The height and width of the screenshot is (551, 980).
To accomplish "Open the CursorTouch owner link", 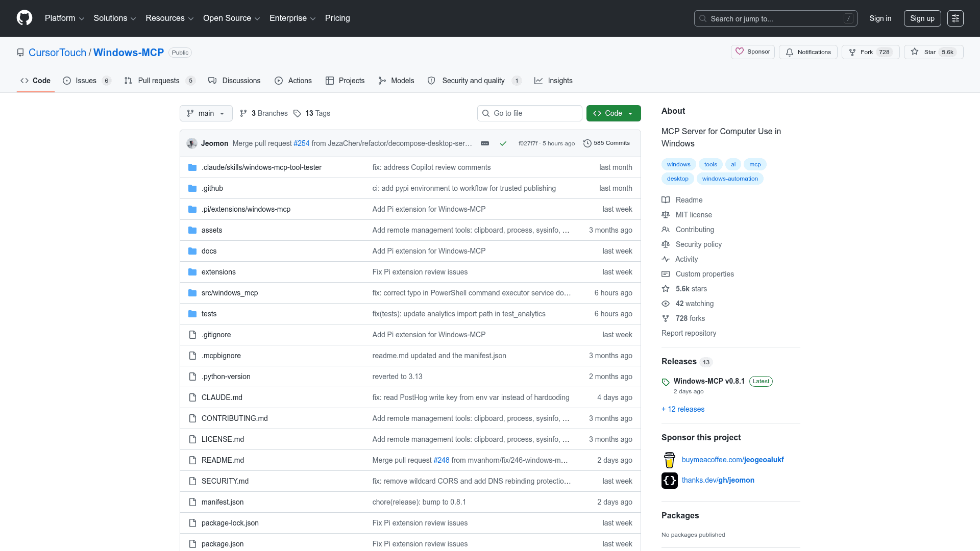I will [58, 53].
